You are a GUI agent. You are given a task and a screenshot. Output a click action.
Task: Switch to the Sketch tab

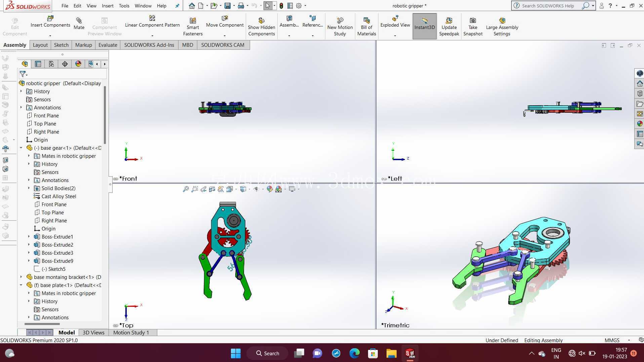[61, 45]
